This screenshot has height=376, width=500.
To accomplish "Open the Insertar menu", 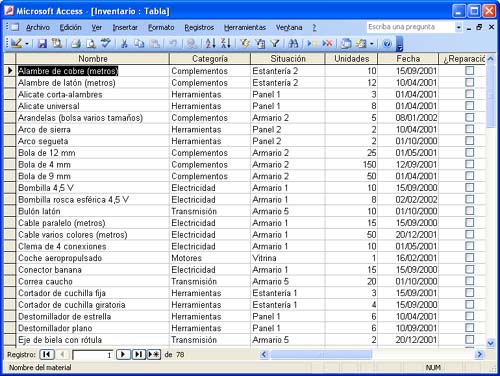I will (125, 27).
